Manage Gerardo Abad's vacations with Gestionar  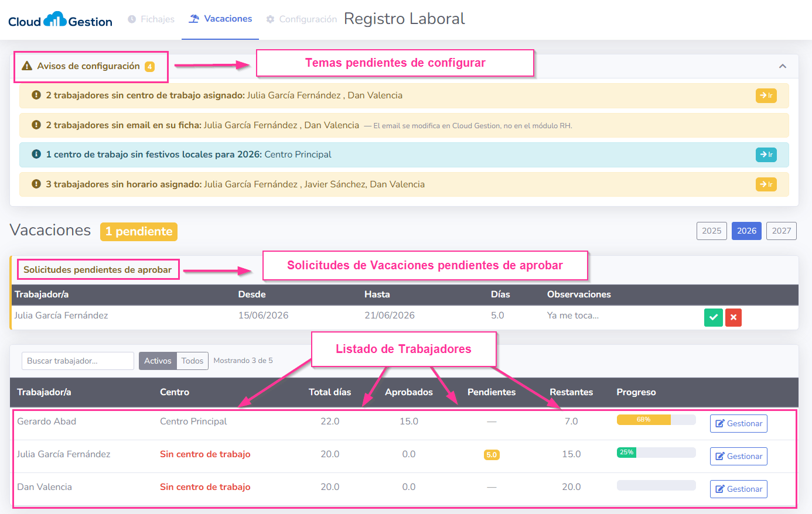739,423
